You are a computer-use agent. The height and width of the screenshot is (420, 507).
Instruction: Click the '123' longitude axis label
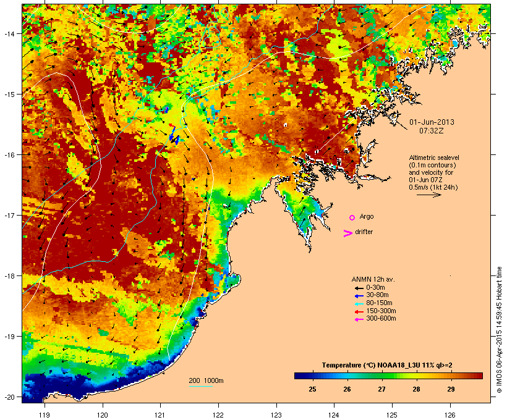pyautogui.click(x=276, y=415)
